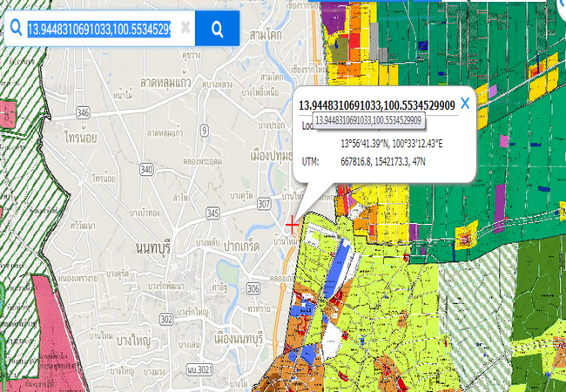Image resolution: width=566 pixels, height=392 pixels.
Task: Click the blue search button
Action: point(217,28)
